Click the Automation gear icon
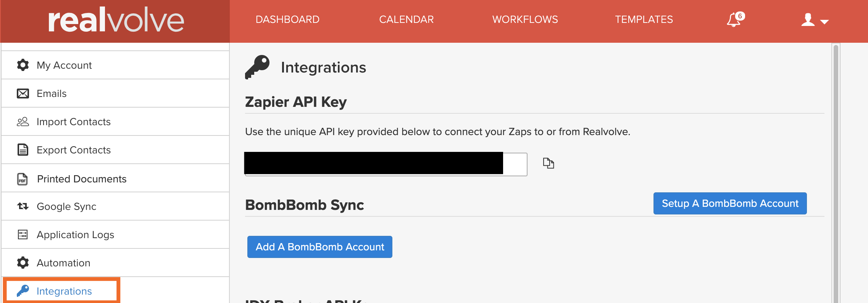The image size is (868, 303). pyautogui.click(x=23, y=263)
